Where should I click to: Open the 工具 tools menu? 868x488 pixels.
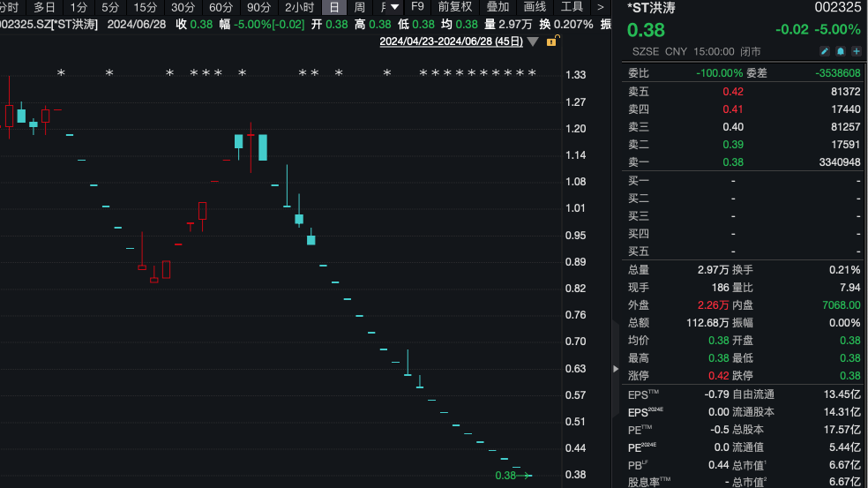pos(572,7)
